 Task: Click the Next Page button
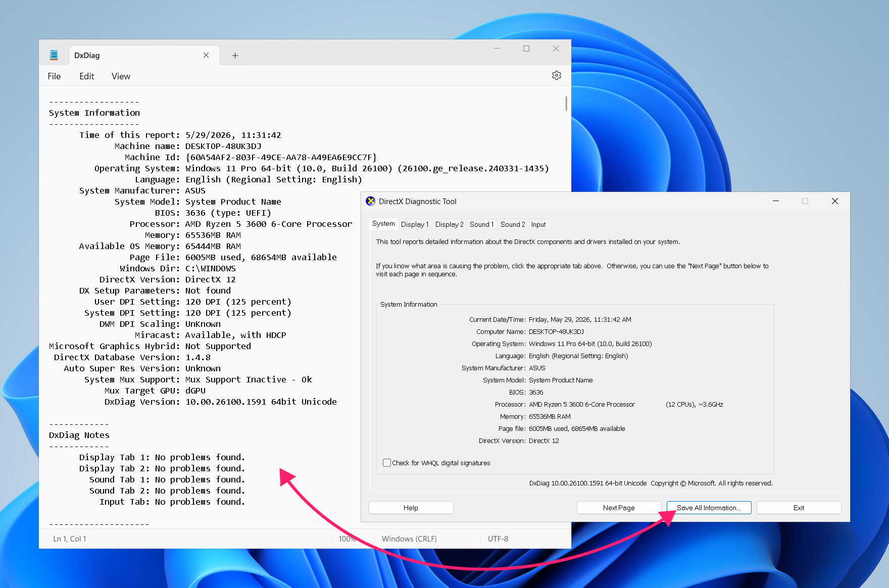coord(619,508)
